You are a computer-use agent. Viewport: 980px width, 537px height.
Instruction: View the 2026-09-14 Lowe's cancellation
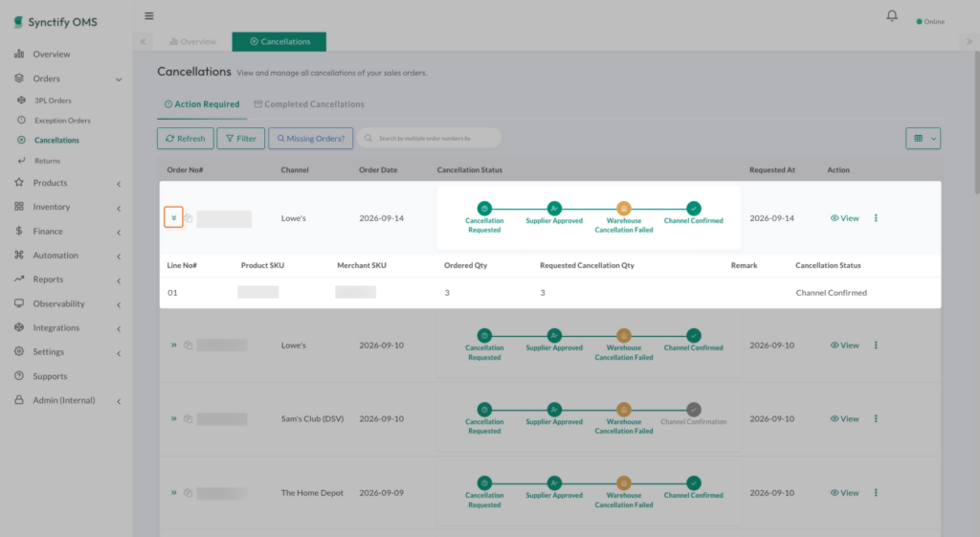point(844,218)
